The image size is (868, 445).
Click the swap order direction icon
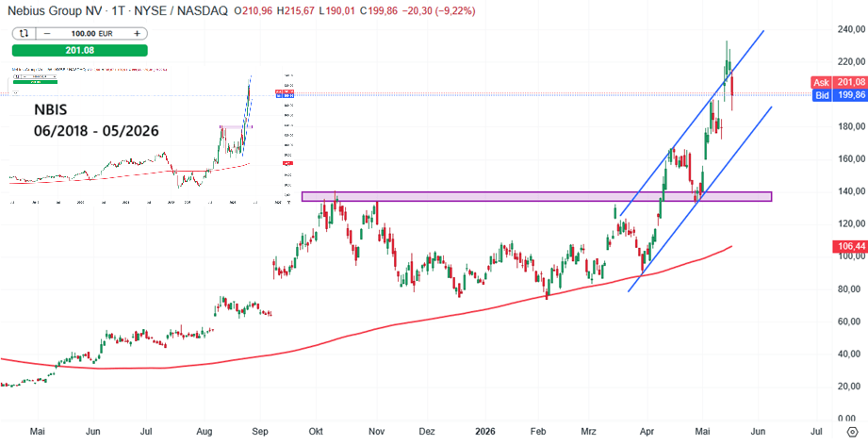click(x=24, y=33)
